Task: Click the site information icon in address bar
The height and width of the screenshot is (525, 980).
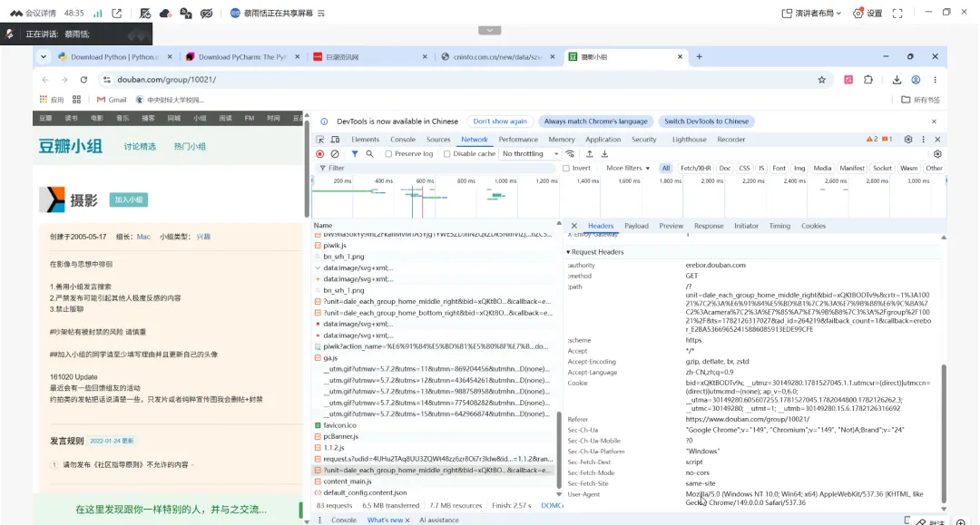Action: click(107, 79)
